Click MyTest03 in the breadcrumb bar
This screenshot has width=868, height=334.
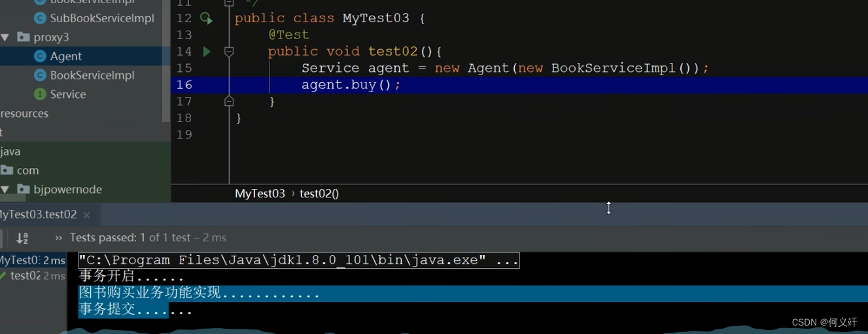tap(260, 193)
